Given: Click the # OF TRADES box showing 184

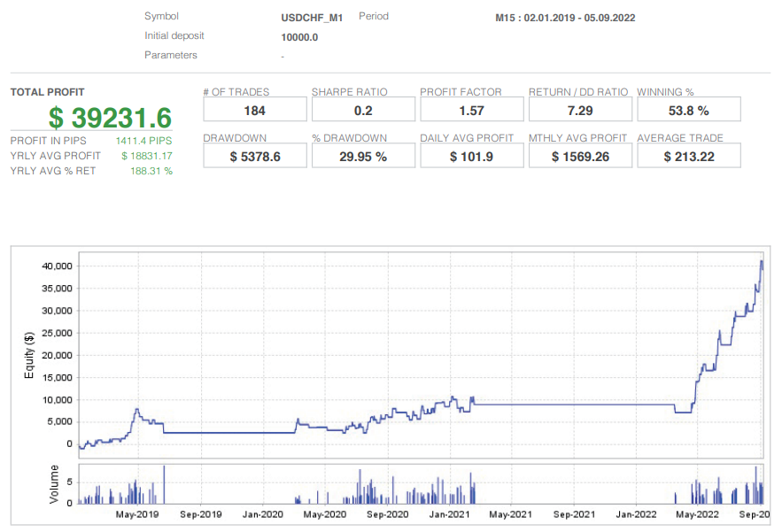Looking at the screenshot, I should tap(255, 109).
